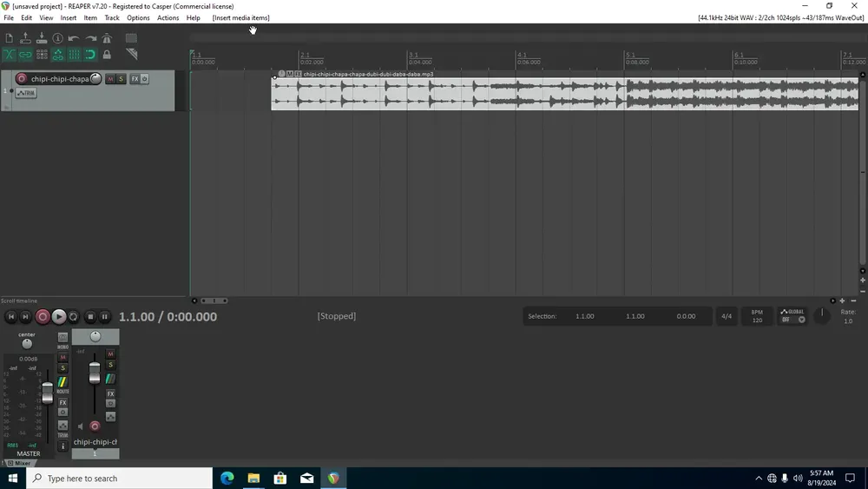Screen dimensions: 868x489
Task: Click the Undo arrow icon
Action: 74,38
